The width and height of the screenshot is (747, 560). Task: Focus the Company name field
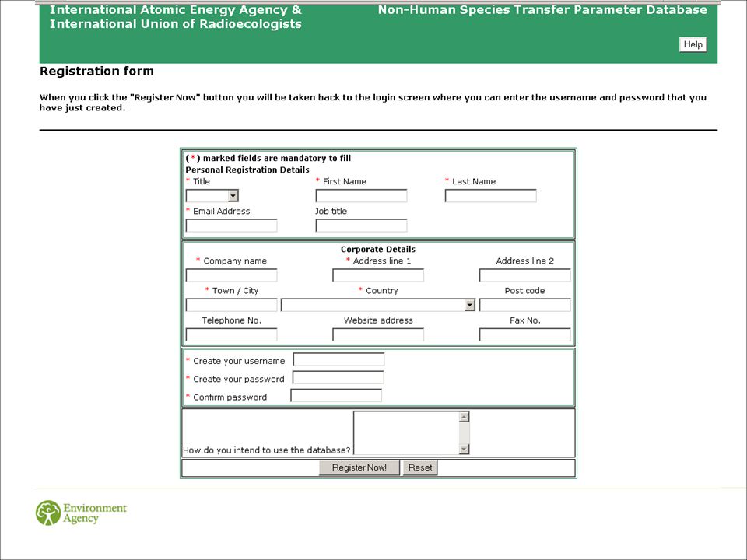[231, 275]
